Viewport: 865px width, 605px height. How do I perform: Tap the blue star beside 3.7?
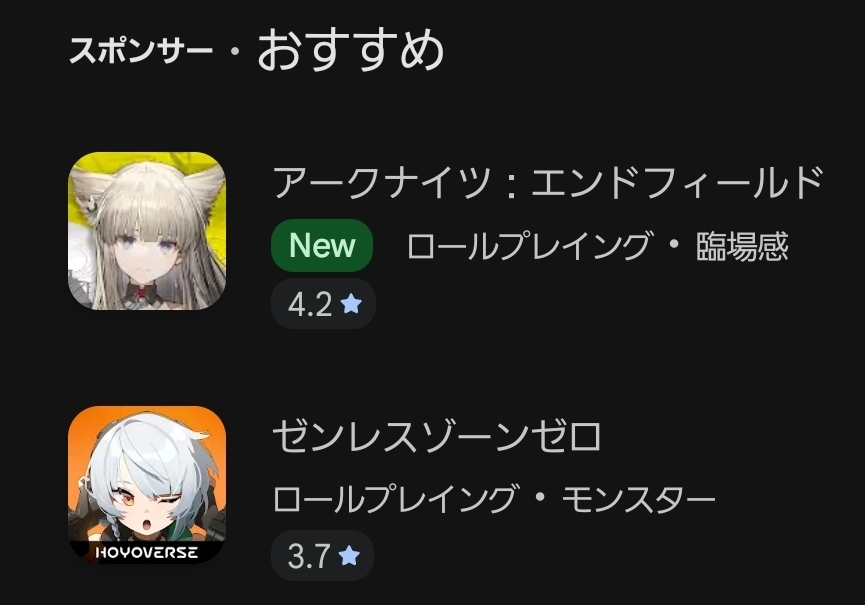click(349, 555)
